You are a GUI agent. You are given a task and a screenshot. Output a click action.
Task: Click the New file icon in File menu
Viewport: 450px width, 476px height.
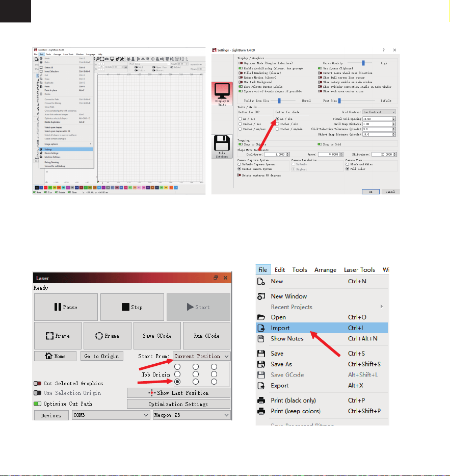261,282
